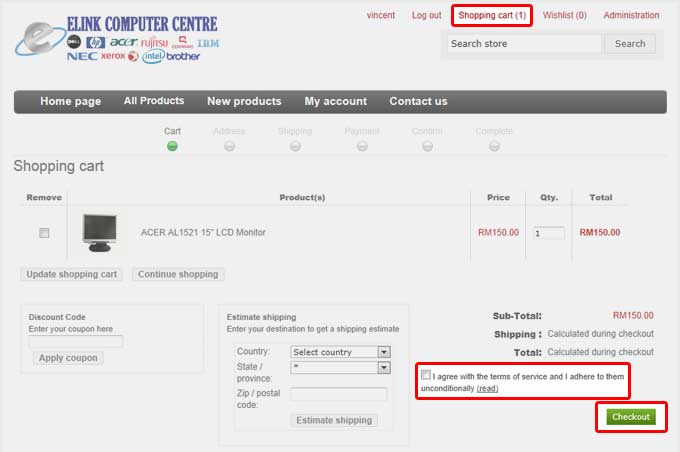
Task: Open the Administration link
Action: (x=631, y=15)
